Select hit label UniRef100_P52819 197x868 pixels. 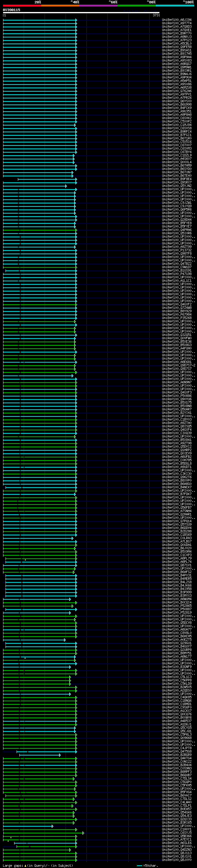point(176,612)
